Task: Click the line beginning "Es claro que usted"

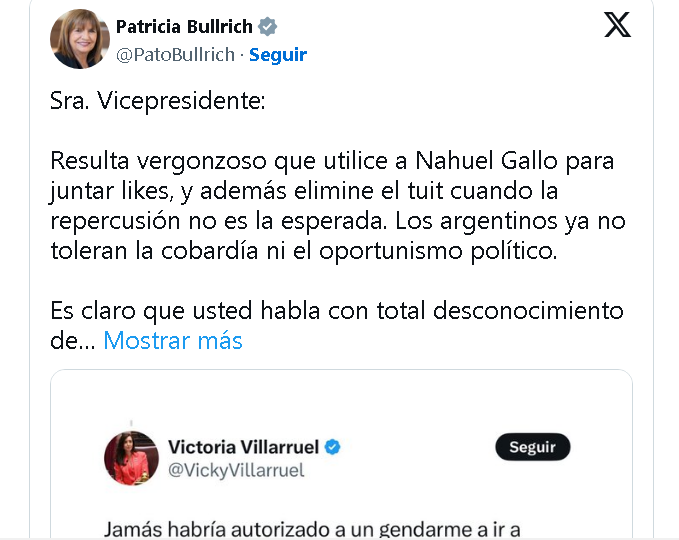Action: pyautogui.click(x=337, y=310)
